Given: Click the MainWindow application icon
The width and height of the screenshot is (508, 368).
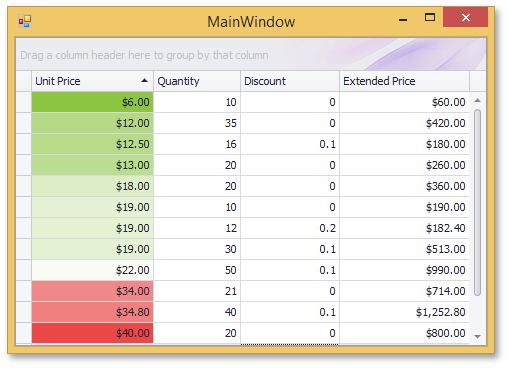Looking at the screenshot, I should pyautogui.click(x=25, y=21).
